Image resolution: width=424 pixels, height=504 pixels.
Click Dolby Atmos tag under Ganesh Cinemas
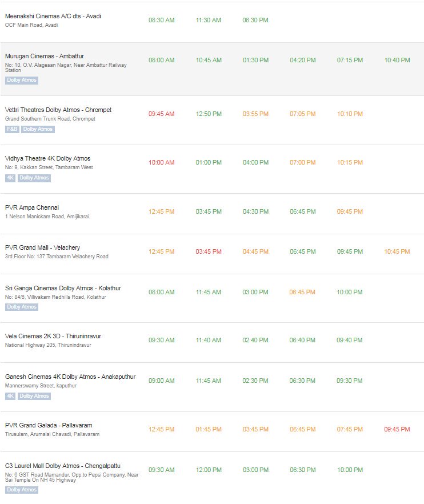tap(34, 396)
